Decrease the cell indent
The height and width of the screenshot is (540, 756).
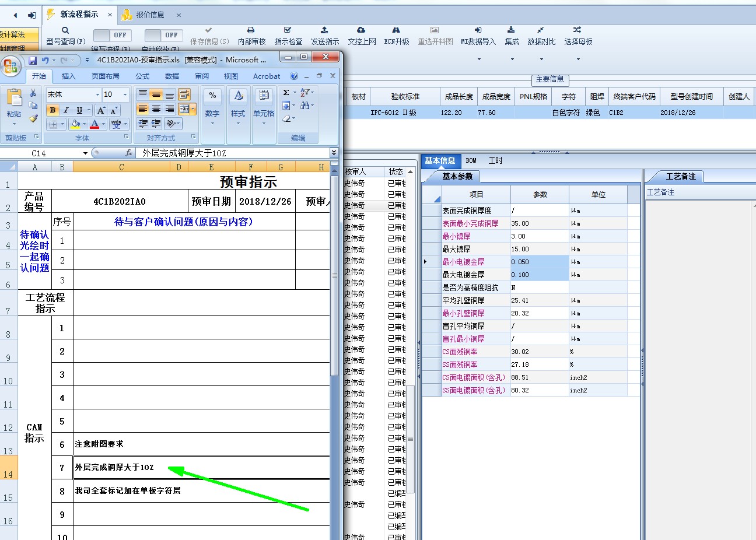pos(142,124)
